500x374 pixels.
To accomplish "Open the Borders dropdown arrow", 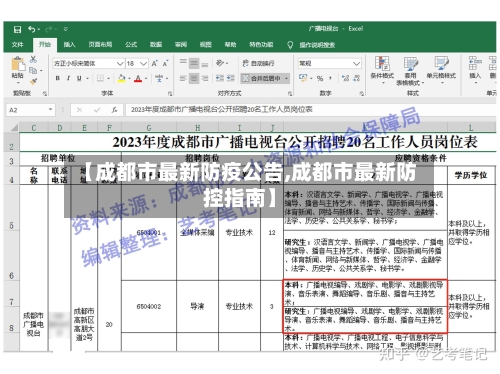I will pyautogui.click(x=109, y=79).
